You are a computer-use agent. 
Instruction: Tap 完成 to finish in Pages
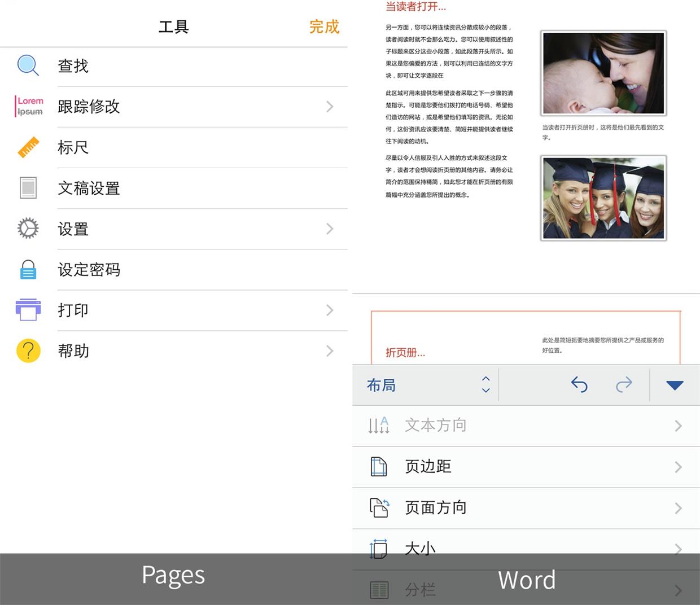pos(324,27)
